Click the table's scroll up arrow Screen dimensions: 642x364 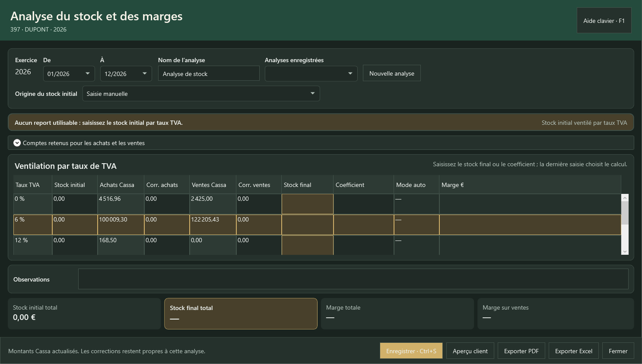625,197
